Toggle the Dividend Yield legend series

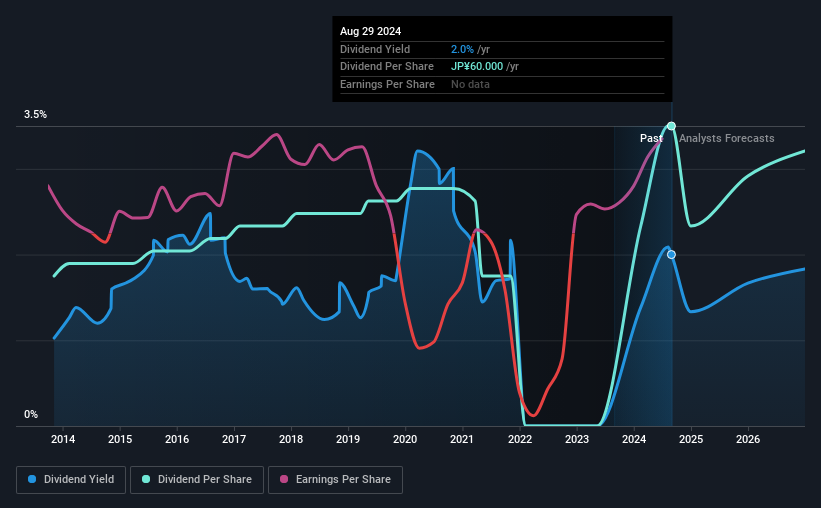[71, 480]
